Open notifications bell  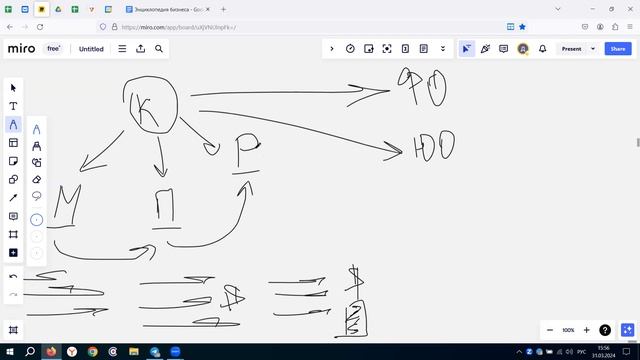[542, 49]
